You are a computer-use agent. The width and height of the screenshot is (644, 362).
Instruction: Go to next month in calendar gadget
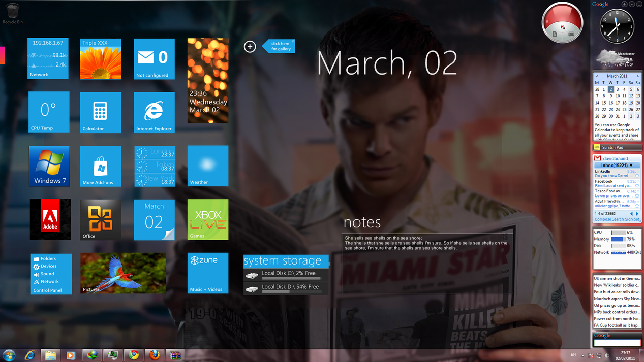coord(637,76)
